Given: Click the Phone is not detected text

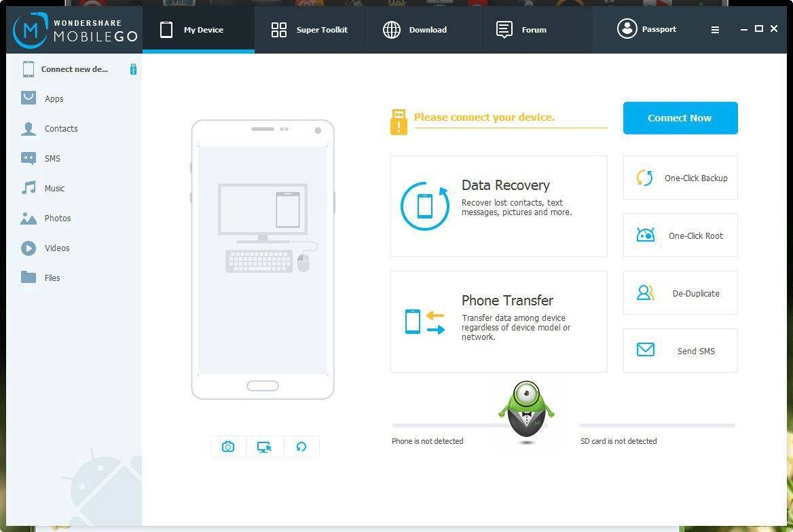Looking at the screenshot, I should click(427, 441).
